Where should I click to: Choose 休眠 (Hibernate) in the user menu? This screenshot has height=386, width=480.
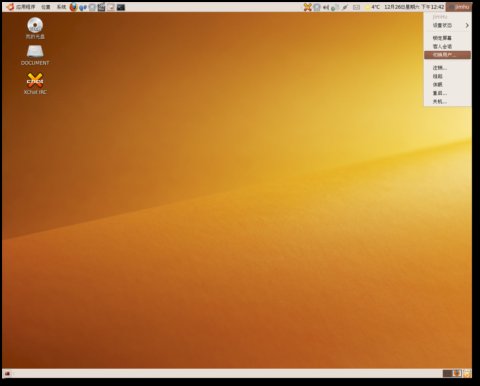click(448, 85)
